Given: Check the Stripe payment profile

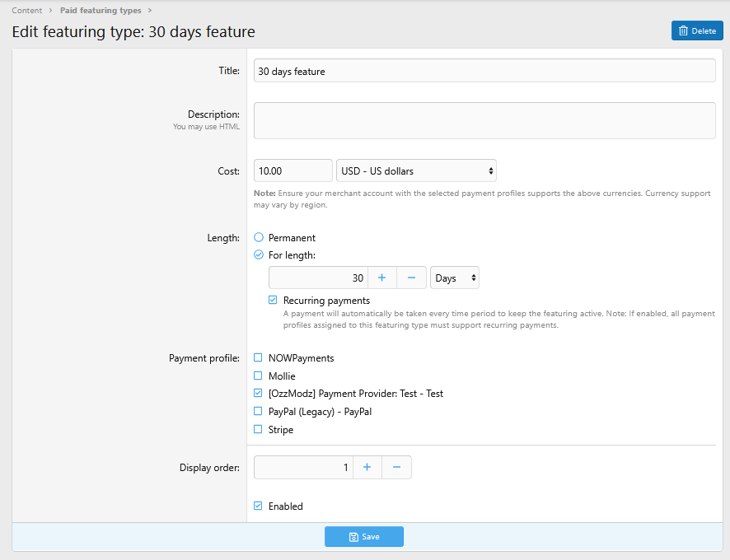Looking at the screenshot, I should coord(258,429).
